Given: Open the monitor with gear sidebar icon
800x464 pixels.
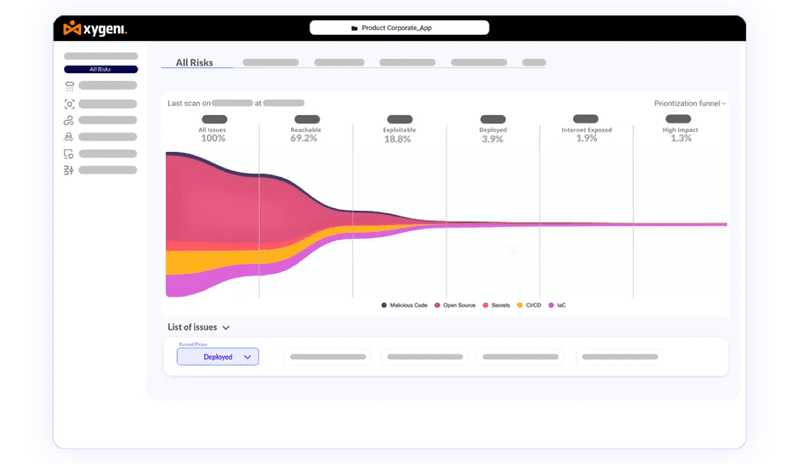Looking at the screenshot, I should tap(69, 154).
